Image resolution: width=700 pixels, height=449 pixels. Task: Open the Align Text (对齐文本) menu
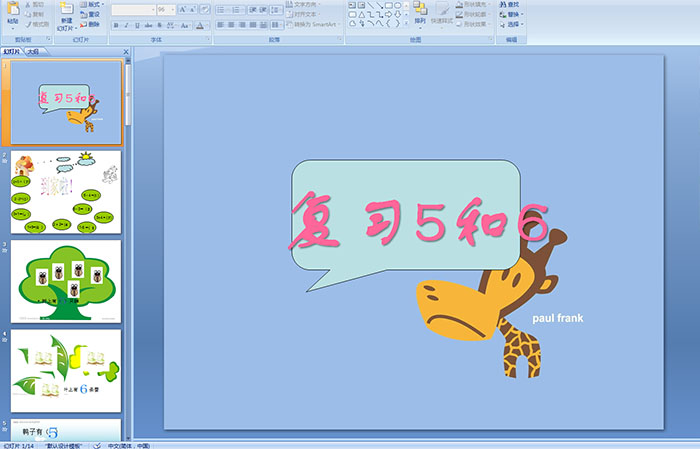pyautogui.click(x=302, y=14)
